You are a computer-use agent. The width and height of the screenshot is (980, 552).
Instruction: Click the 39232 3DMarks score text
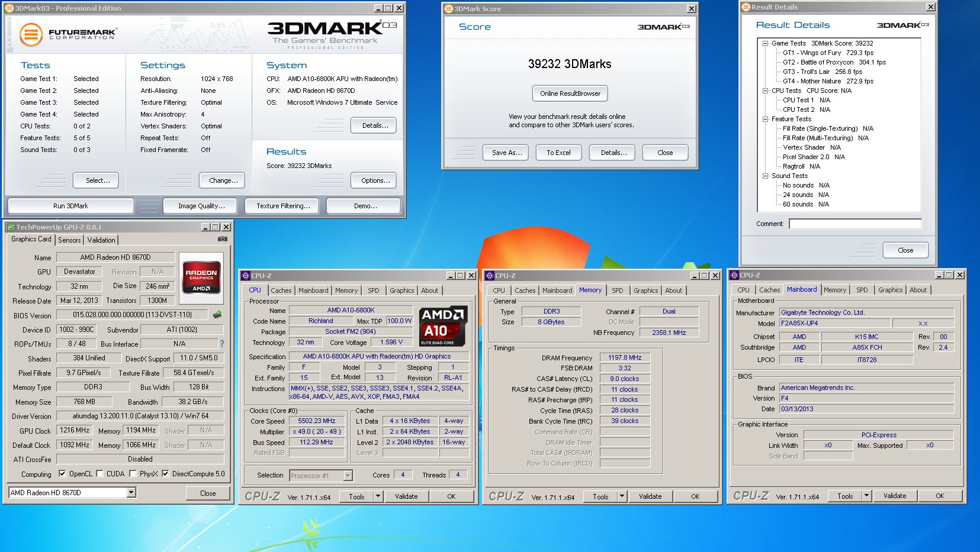[x=570, y=64]
